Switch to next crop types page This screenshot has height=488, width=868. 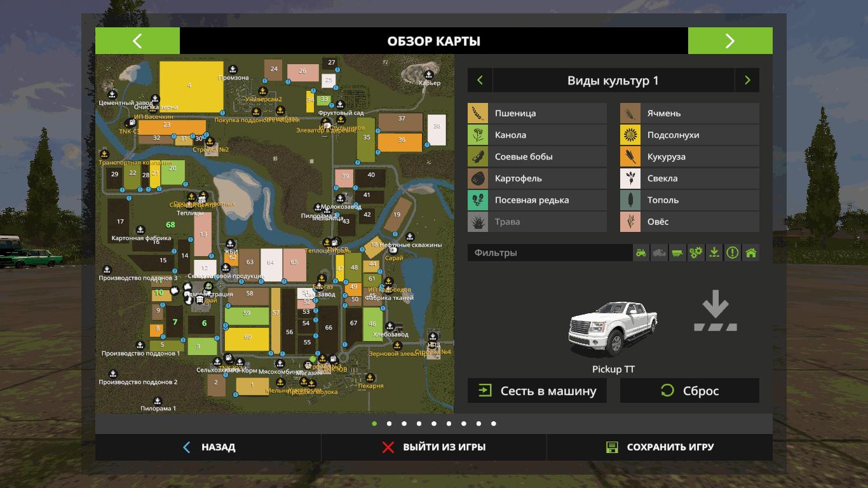click(x=747, y=81)
